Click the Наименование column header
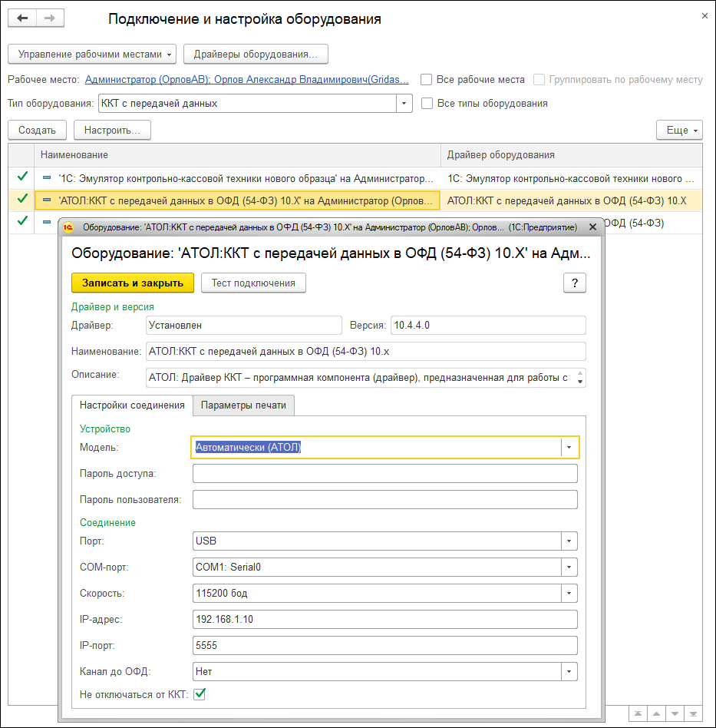716x728 pixels. pyautogui.click(x=238, y=154)
